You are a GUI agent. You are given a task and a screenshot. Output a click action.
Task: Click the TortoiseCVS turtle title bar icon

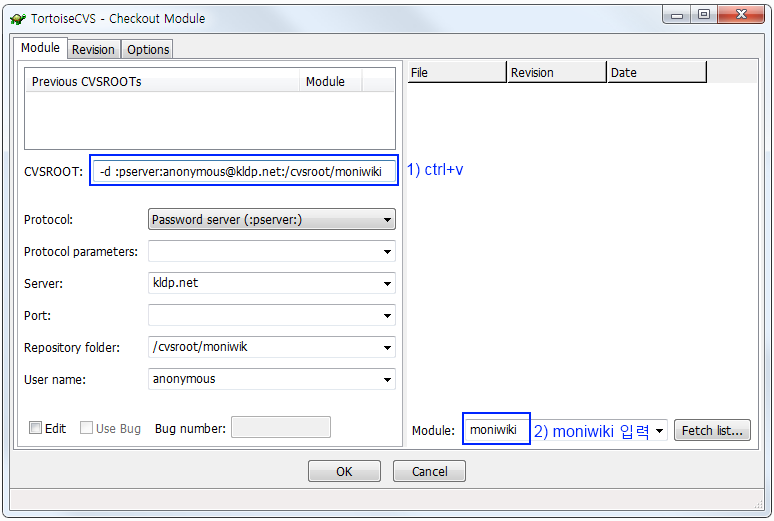click(x=18, y=19)
